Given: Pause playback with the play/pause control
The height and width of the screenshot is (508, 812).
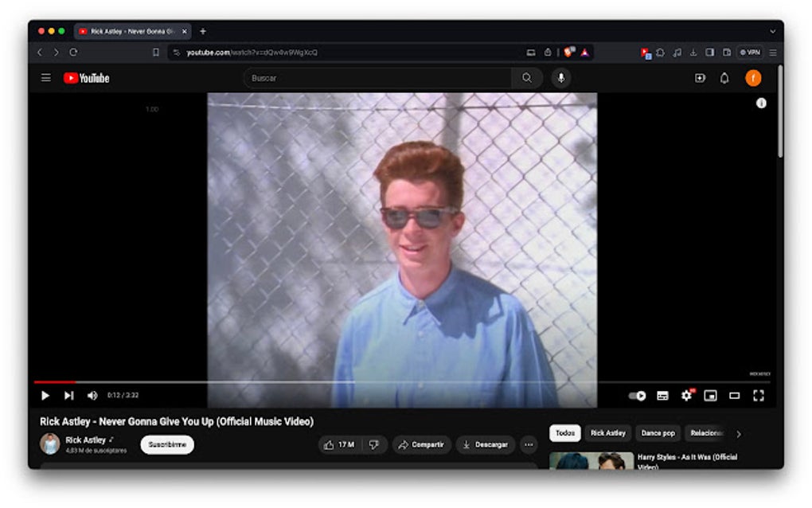Looking at the screenshot, I should tap(45, 395).
